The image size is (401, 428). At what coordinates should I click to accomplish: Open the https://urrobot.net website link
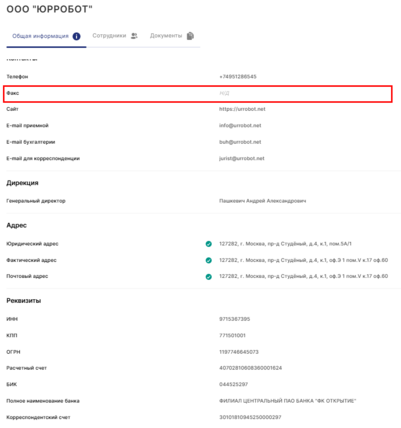point(242,109)
